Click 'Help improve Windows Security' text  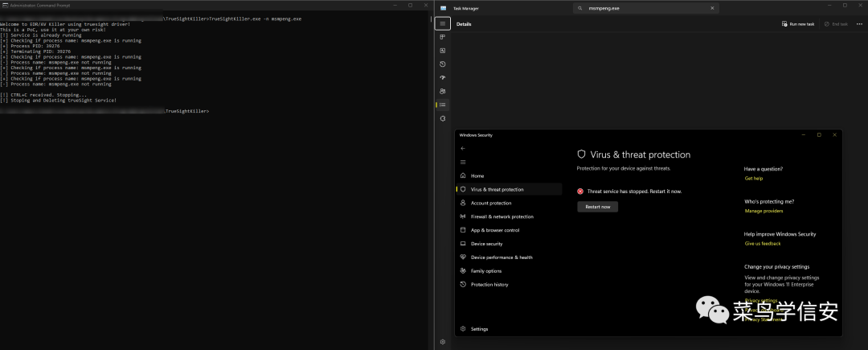(780, 234)
